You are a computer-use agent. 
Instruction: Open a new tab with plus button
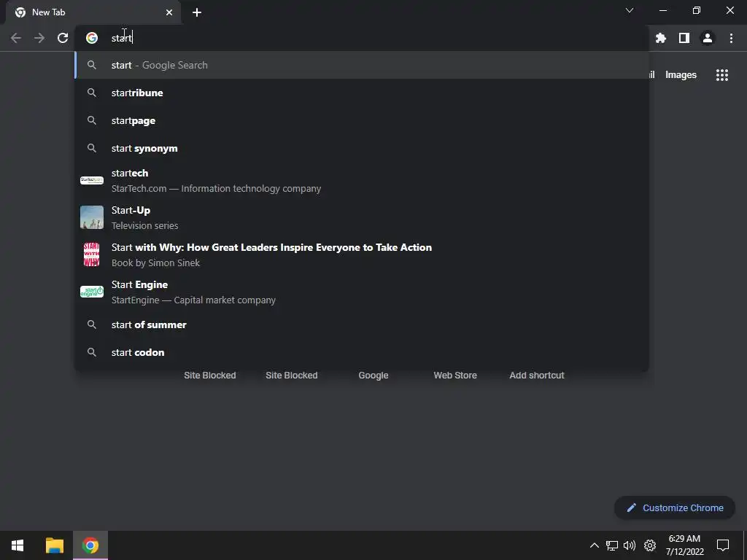click(197, 12)
